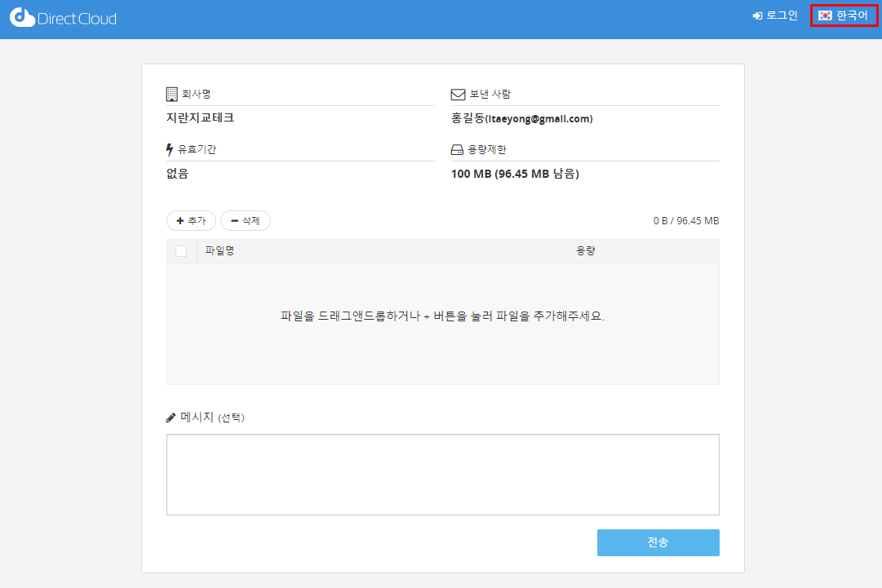
Task: Click the building icon beside 회사명
Action: (x=171, y=94)
